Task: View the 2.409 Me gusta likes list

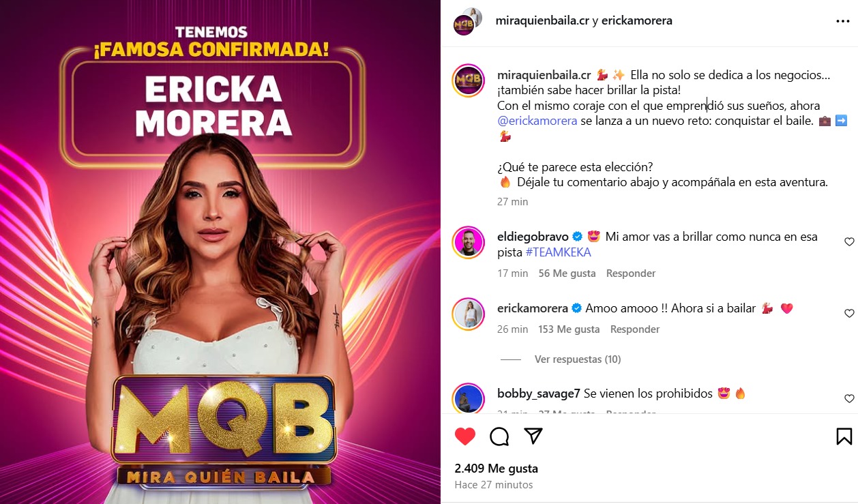Action: point(497,469)
